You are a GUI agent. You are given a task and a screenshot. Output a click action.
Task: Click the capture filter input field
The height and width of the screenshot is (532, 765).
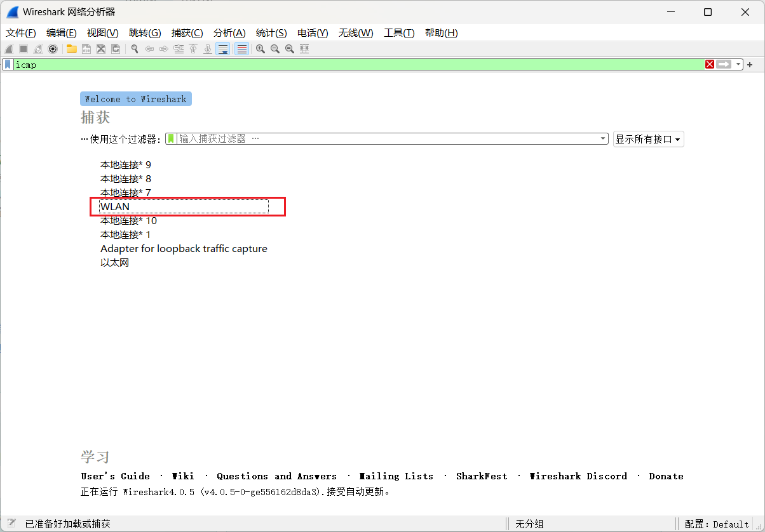(x=388, y=138)
